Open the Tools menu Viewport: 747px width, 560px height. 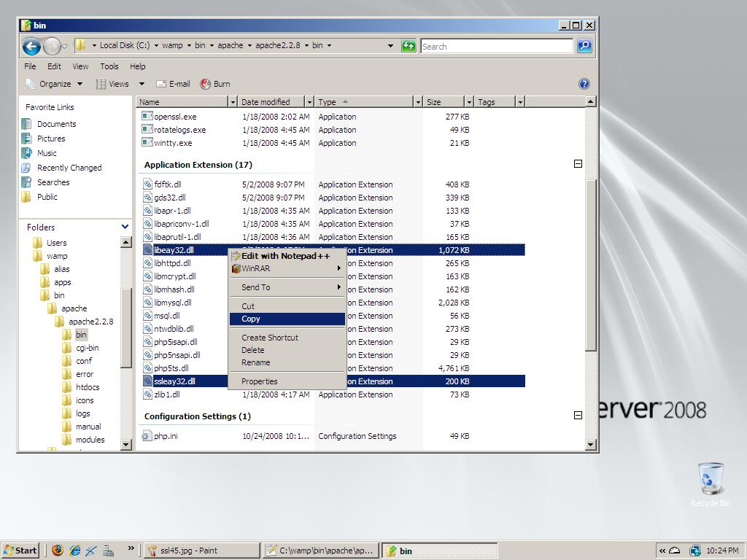(109, 66)
